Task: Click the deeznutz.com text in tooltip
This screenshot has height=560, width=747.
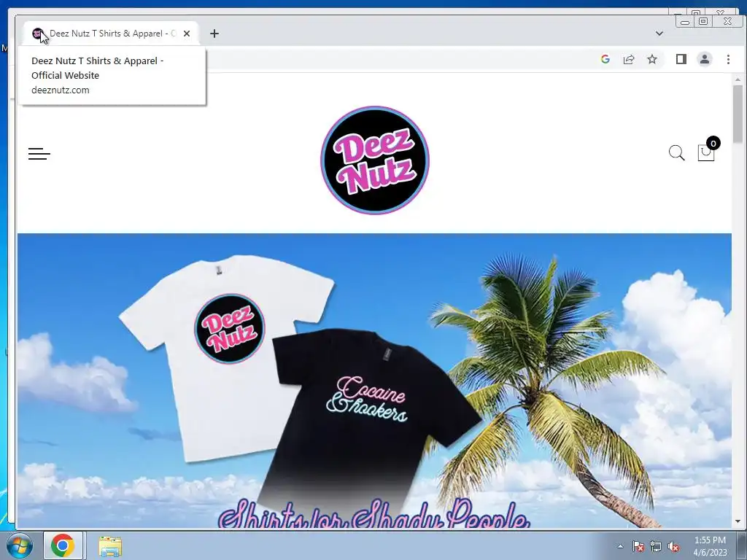Action: coord(60,90)
